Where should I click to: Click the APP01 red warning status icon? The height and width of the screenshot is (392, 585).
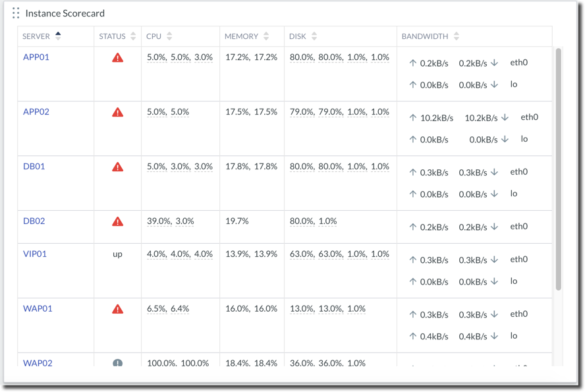(x=118, y=58)
